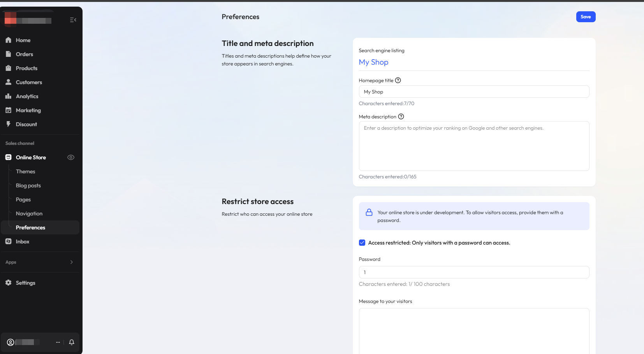This screenshot has height=354, width=644.
Task: Click the Apps section label
Action: (11, 262)
